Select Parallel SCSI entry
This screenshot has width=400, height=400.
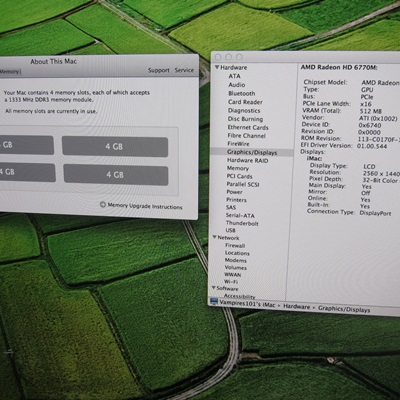[x=243, y=184]
